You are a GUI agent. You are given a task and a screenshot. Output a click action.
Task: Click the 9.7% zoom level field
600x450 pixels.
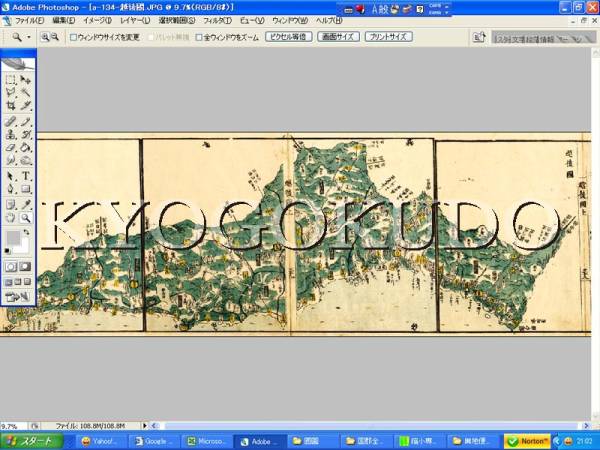coord(13,426)
